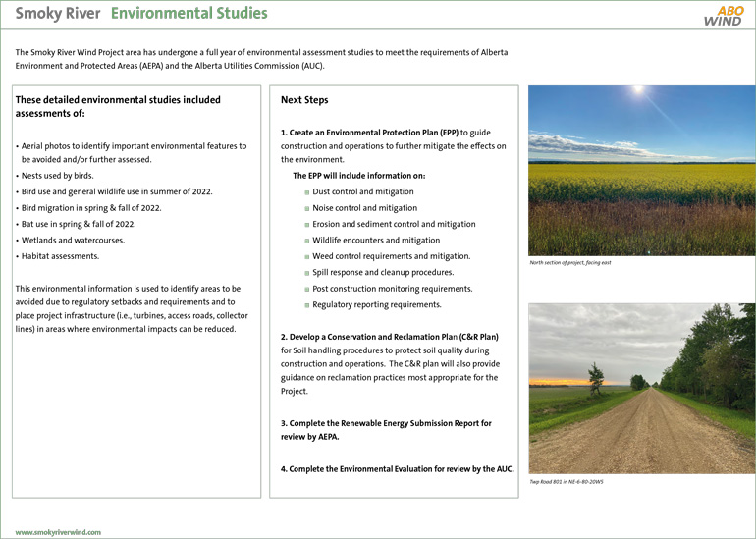Select the 'Nests used by birds.' bullet
The image size is (756, 539).
tap(57, 176)
